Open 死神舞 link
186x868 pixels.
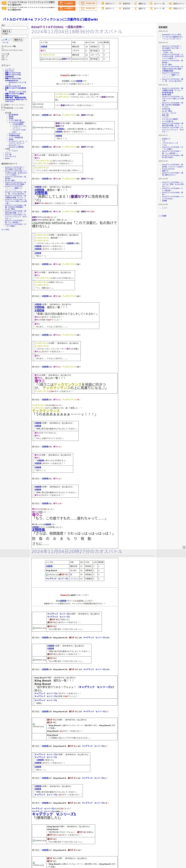click(x=164, y=201)
